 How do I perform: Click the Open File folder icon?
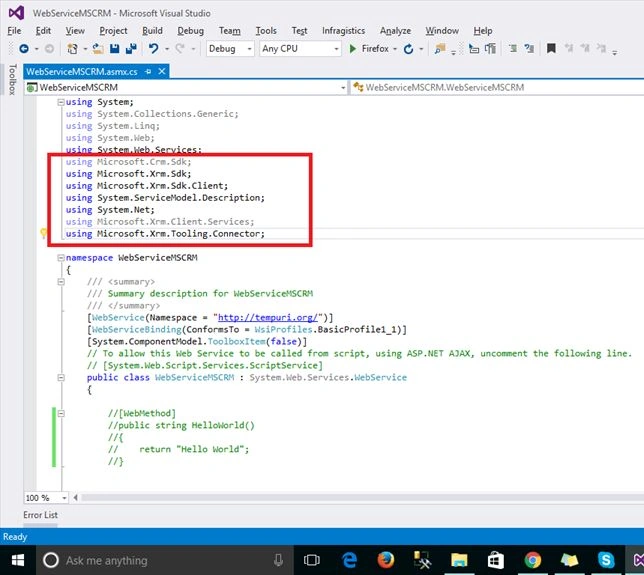tap(98, 49)
